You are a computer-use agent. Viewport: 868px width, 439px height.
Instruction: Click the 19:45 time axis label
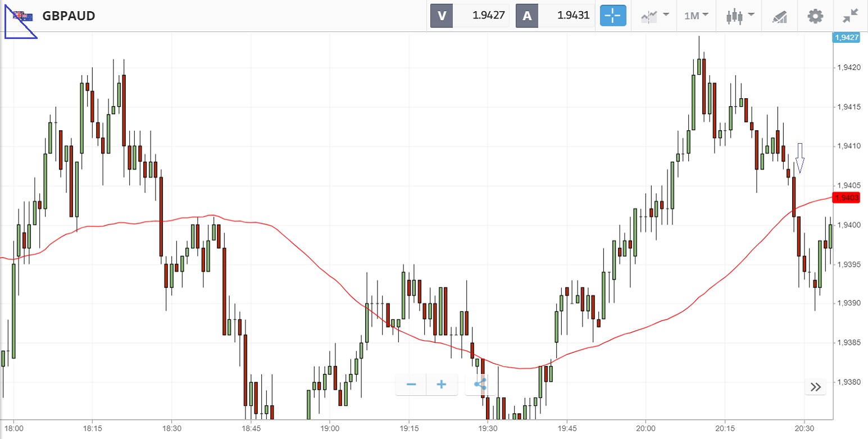(567, 428)
